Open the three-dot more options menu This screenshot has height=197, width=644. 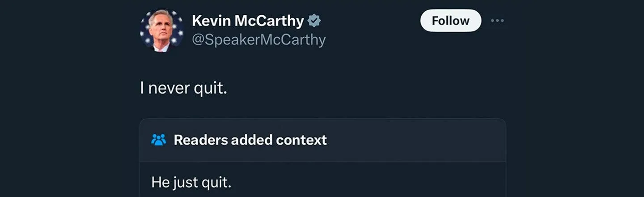[x=497, y=21]
